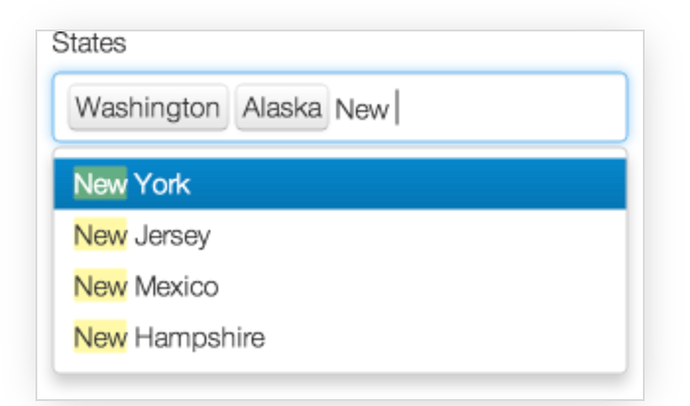690x406 pixels.
Task: Click the Alaska tag
Action: [282, 107]
